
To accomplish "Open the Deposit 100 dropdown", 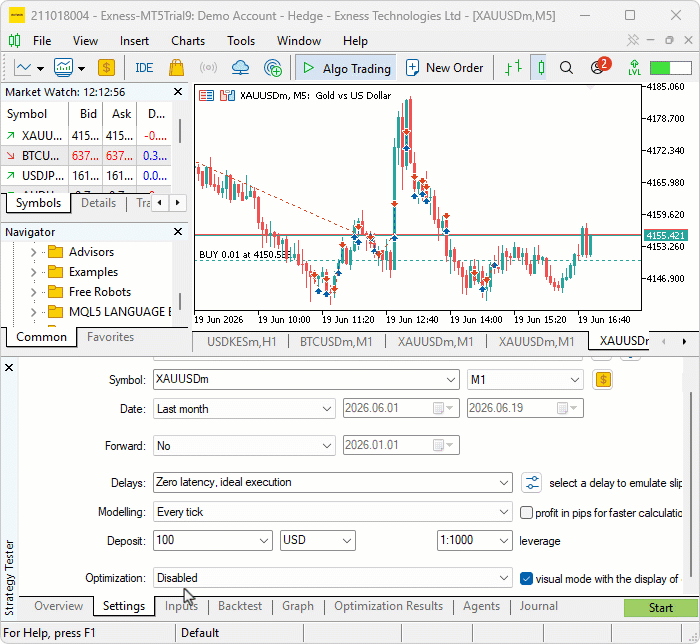I will [x=212, y=540].
